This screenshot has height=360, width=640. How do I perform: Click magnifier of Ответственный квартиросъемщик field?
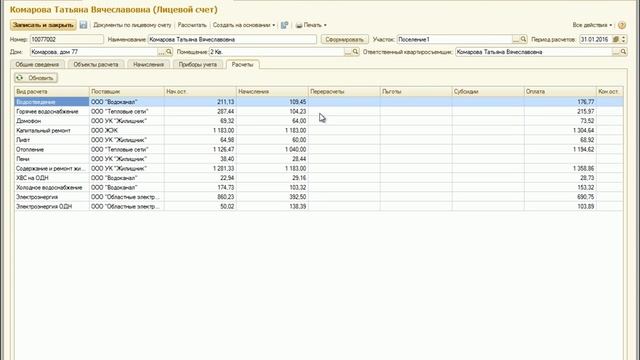click(623, 52)
